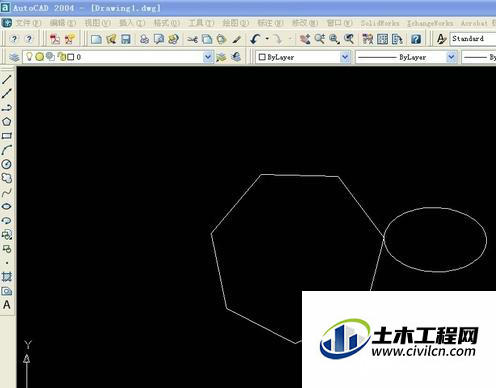496x388 pixels.
Task: Open the 文件(F) menu
Action: pyautogui.click(x=28, y=23)
